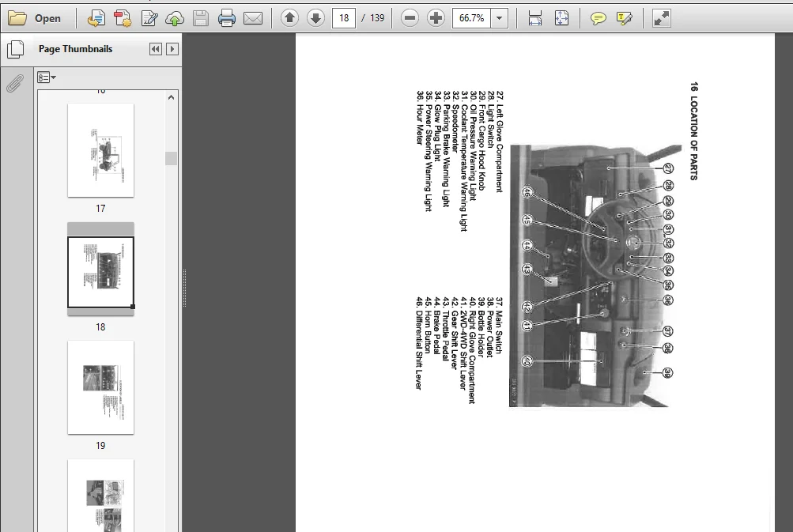Select the page 17 thumbnail
Viewport: 793px width, 532px height.
click(x=100, y=150)
